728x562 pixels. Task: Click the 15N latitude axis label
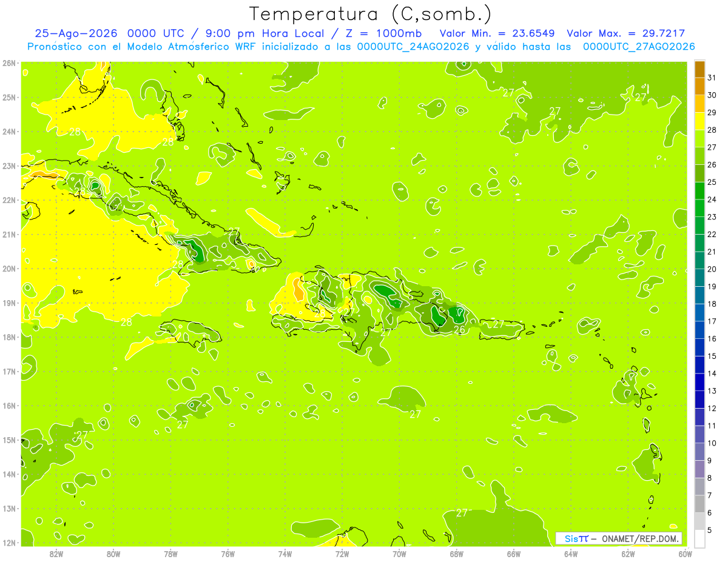point(8,440)
